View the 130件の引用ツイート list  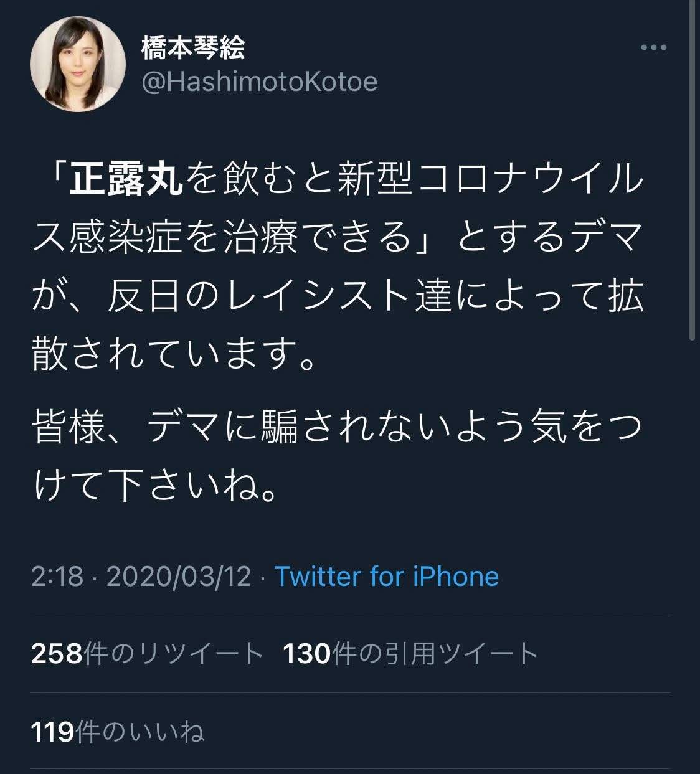pos(410,654)
